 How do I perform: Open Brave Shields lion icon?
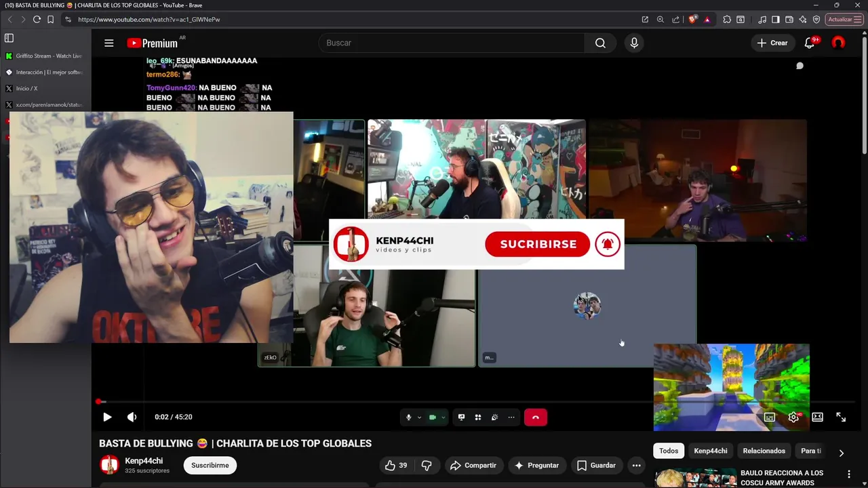coord(692,20)
